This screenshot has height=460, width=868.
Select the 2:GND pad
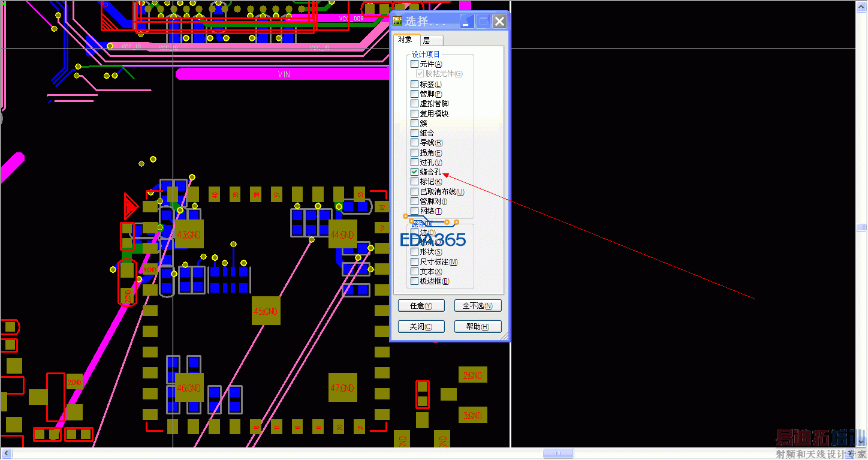[472, 375]
